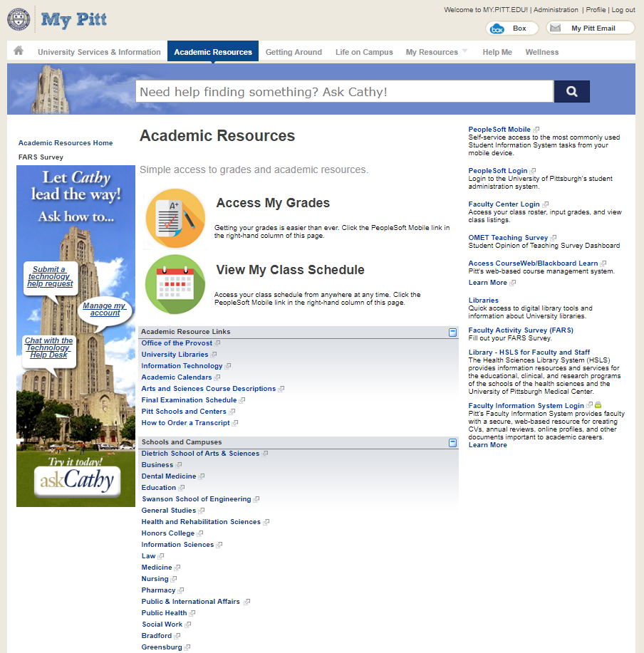Screen dimensions: 644x653
Task: Click the University of Pittsburgh seal logo
Action: tap(19, 19)
